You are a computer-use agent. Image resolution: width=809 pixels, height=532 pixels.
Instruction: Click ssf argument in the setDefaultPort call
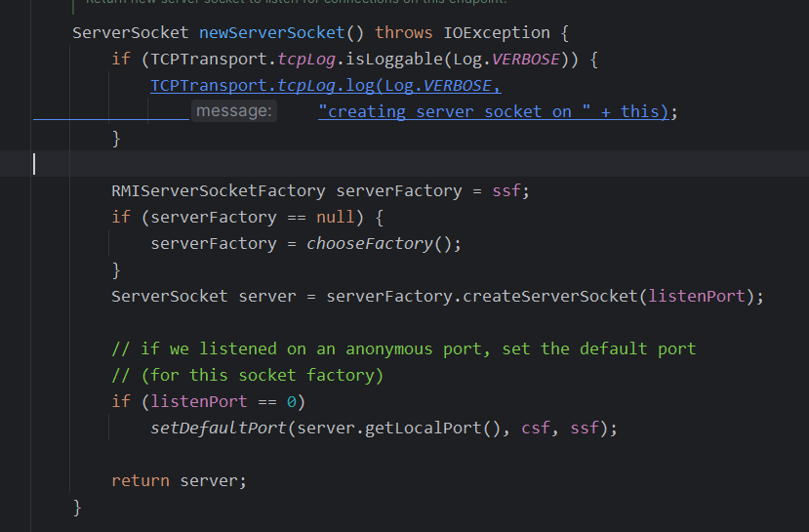(584, 428)
